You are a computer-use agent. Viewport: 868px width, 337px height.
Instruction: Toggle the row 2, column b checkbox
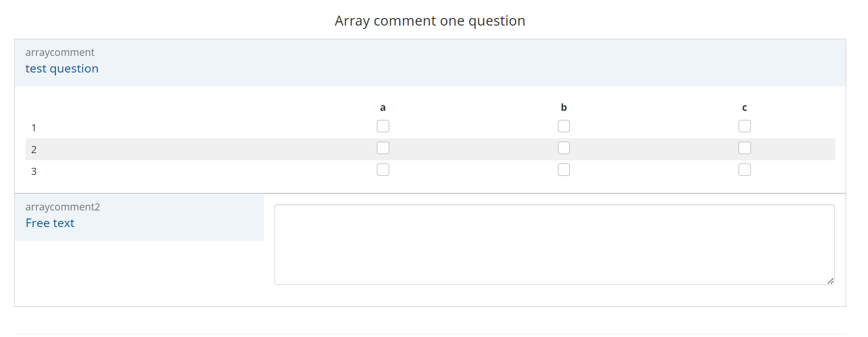click(564, 148)
